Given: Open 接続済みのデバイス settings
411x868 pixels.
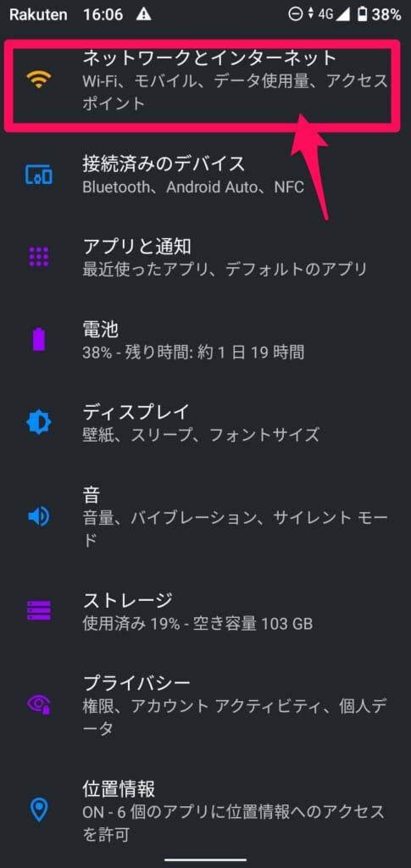Looking at the screenshot, I should (x=205, y=175).
